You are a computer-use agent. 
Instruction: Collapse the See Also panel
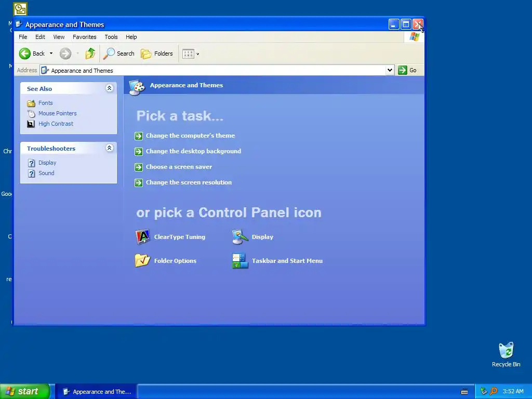(x=109, y=88)
